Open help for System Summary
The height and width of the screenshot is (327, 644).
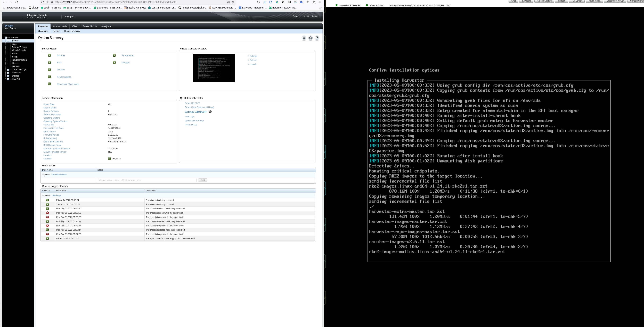[x=317, y=38]
